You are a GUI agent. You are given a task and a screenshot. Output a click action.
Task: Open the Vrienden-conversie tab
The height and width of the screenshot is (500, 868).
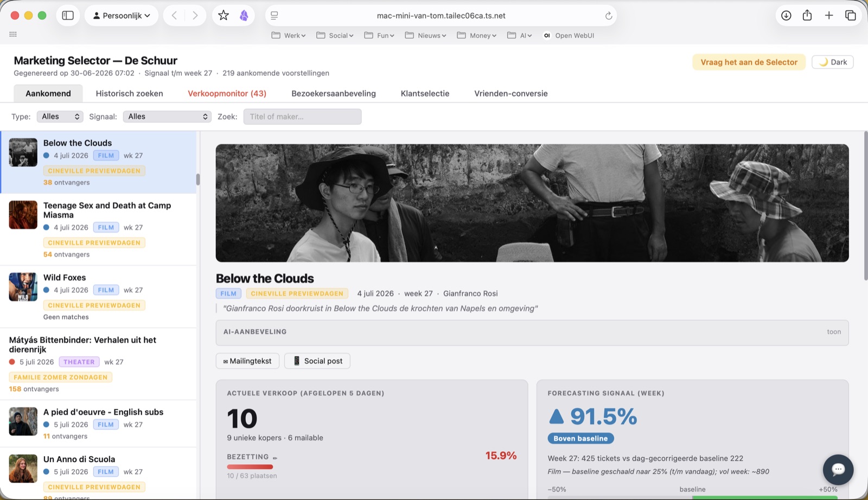[x=511, y=93]
